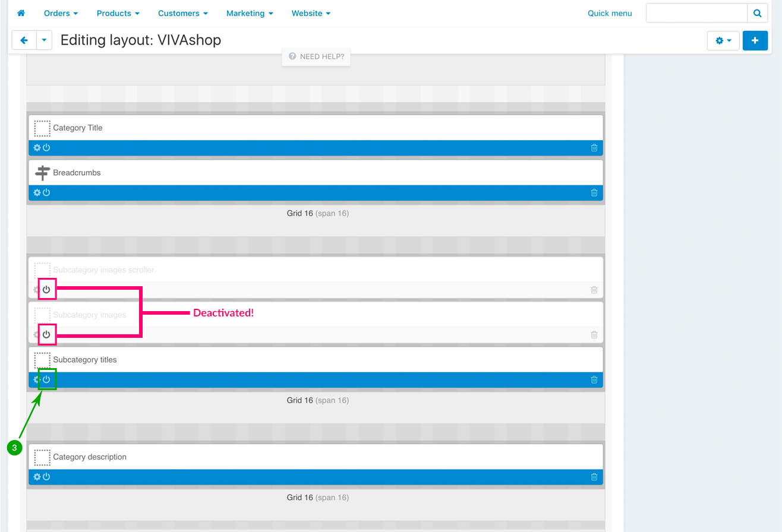Open Category description settings gear
Viewport: 782px width, 532px height.
tap(37, 477)
